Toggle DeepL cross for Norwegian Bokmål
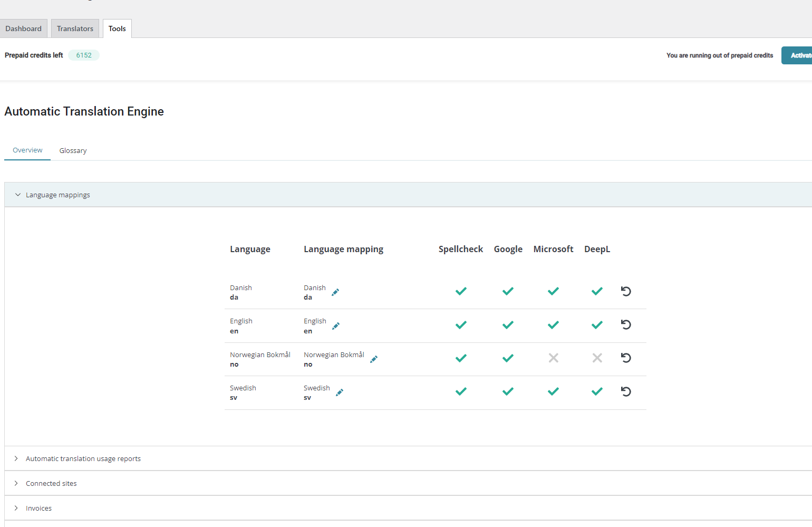Viewport: 812px width, 527px height. [597, 358]
